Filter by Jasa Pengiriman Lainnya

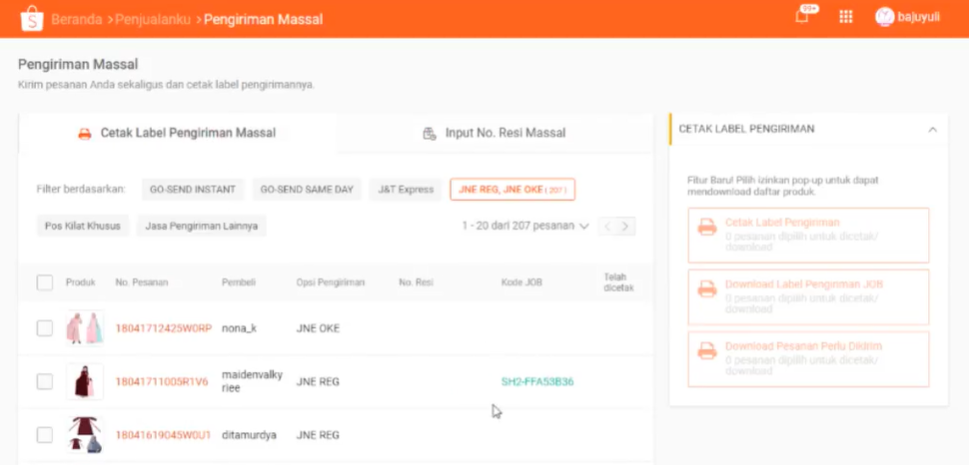point(201,226)
